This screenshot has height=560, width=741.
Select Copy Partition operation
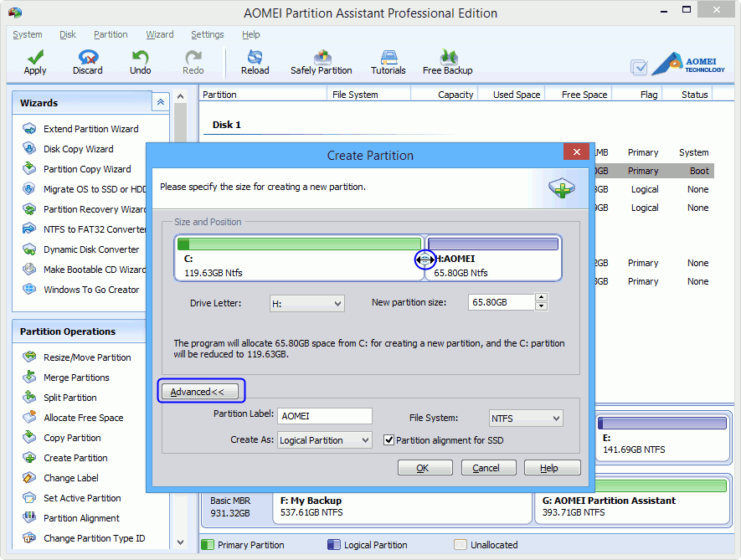click(62, 438)
